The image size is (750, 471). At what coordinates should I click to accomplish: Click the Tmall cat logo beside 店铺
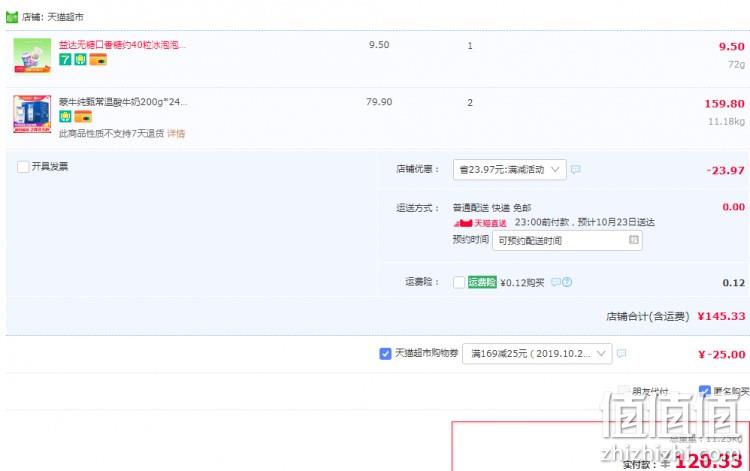[11, 17]
